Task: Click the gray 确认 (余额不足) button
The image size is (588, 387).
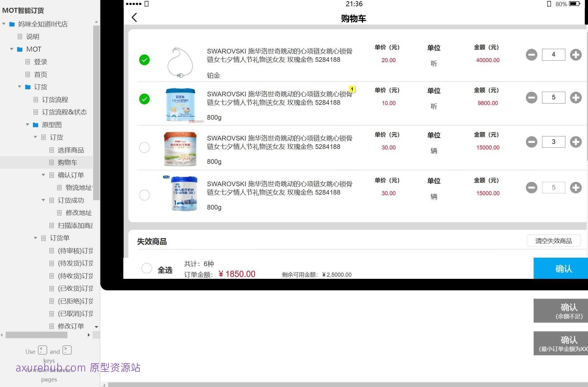Action: (x=561, y=311)
